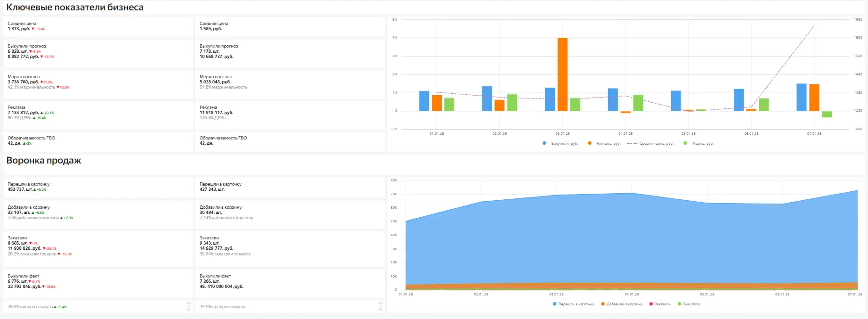Toggle 'Выкупили' funnel legend dot
868x319 pixels.
coord(679,304)
